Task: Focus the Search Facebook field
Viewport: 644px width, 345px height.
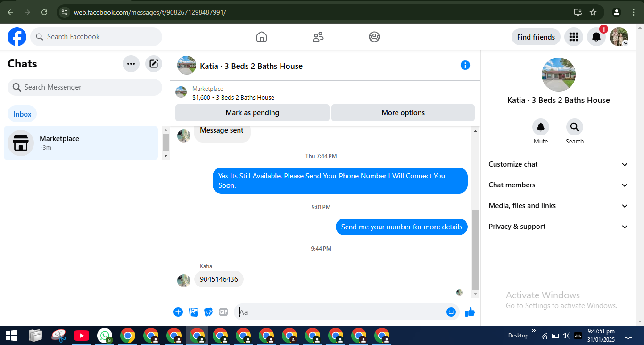Action: (96, 37)
